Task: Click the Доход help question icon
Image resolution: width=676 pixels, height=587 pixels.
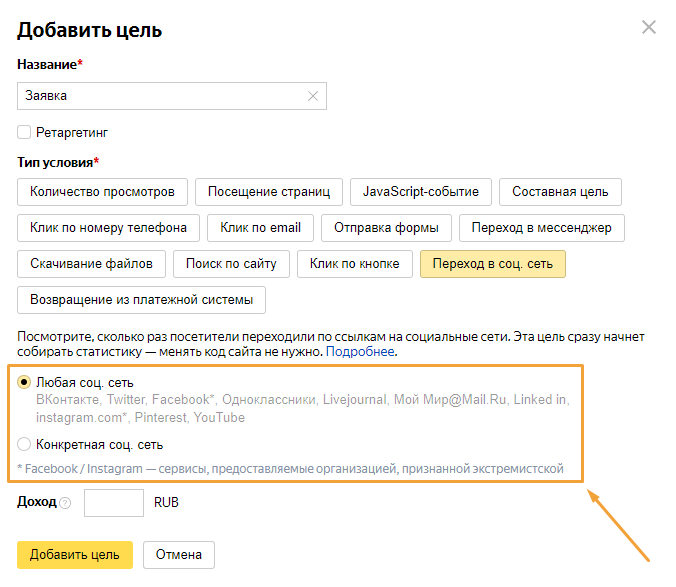Action: point(65,503)
